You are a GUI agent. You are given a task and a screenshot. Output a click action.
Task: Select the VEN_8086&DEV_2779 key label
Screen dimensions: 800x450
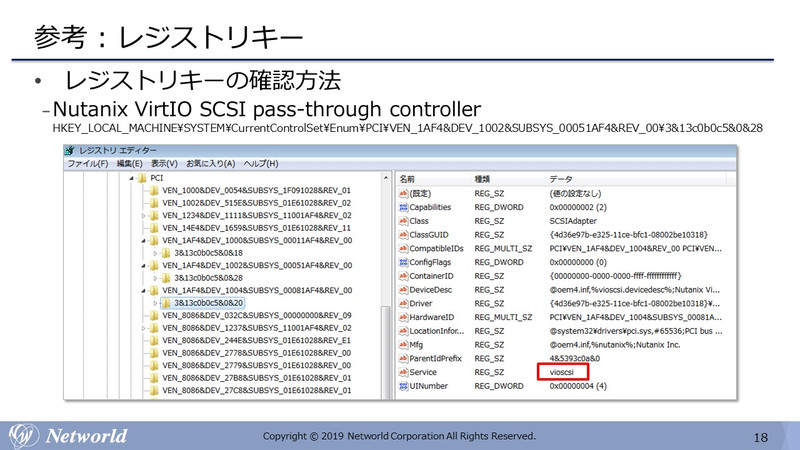pyautogui.click(x=257, y=365)
